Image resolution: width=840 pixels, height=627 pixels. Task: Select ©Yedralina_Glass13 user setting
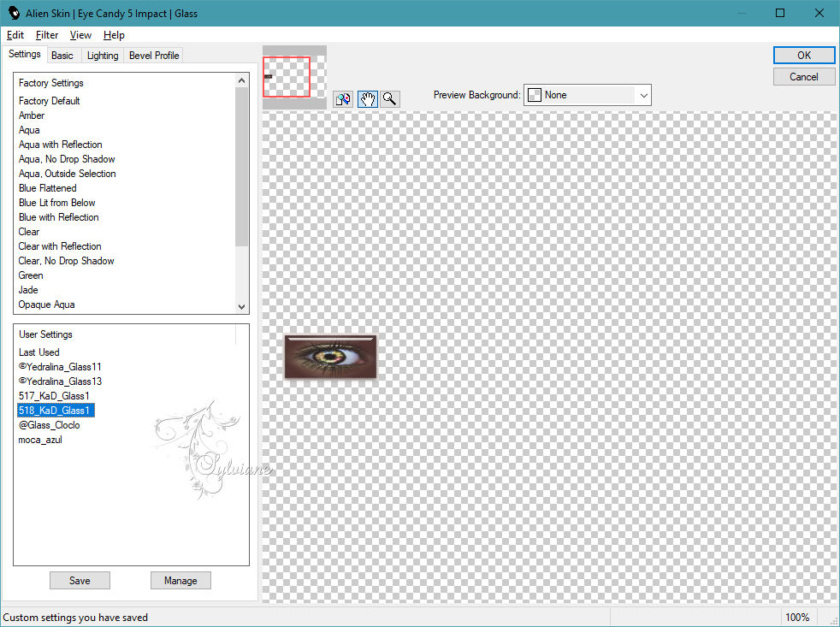[60, 381]
